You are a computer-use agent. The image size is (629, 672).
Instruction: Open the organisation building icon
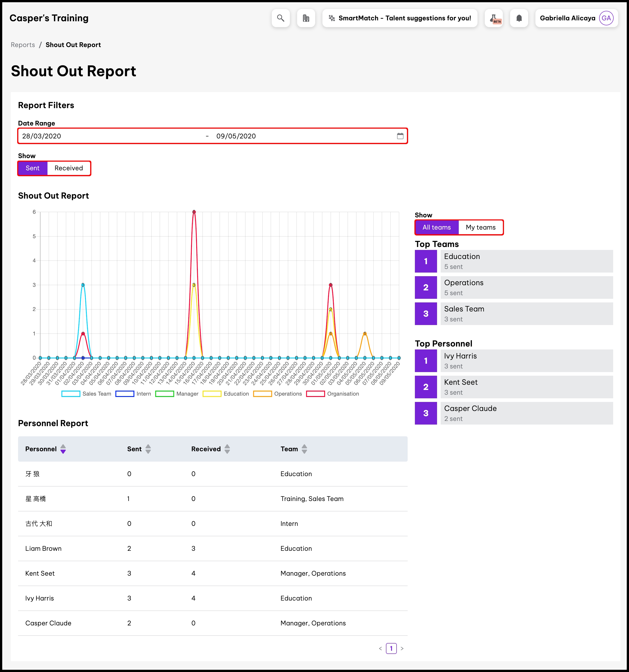[306, 18]
